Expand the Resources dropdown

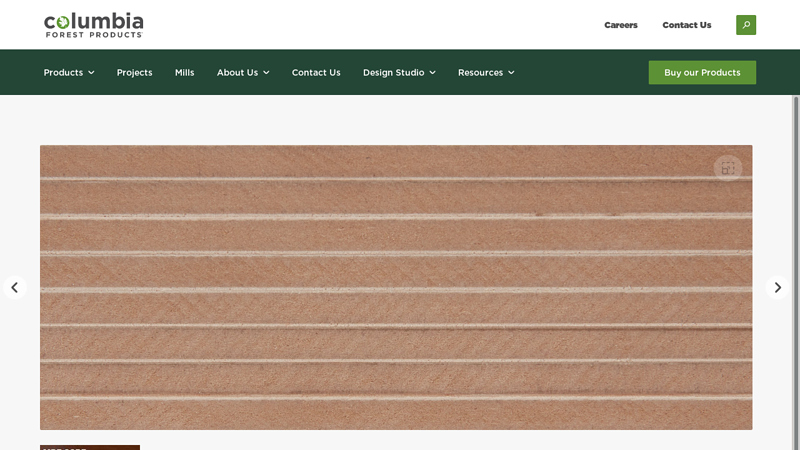tap(486, 72)
